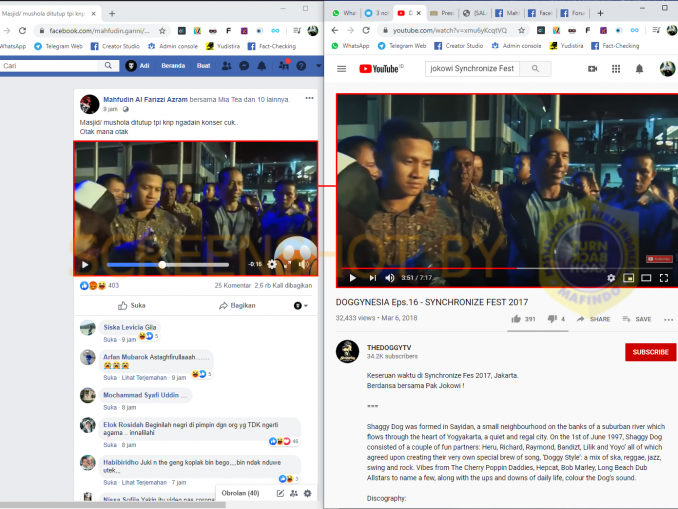Image resolution: width=678 pixels, height=509 pixels.
Task: Open Creator Studio bookmark in right window
Action: (459, 46)
